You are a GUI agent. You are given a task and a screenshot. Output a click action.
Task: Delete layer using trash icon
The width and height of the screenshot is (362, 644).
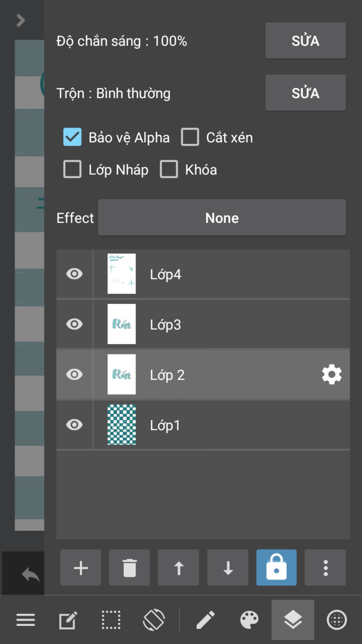click(129, 568)
